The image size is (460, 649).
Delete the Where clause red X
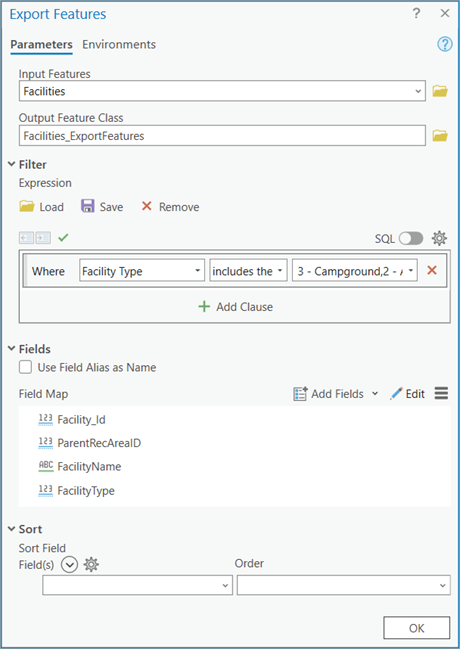point(432,270)
